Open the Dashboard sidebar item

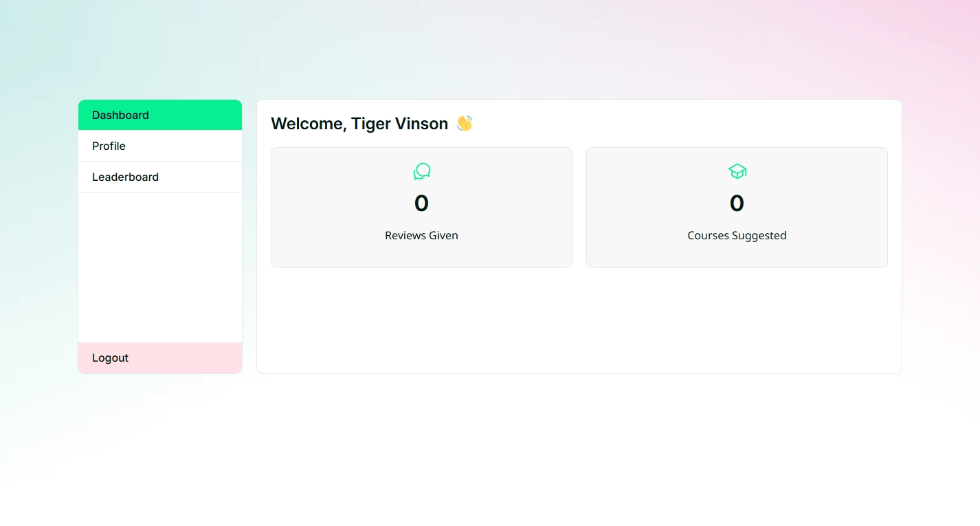pyautogui.click(x=160, y=115)
